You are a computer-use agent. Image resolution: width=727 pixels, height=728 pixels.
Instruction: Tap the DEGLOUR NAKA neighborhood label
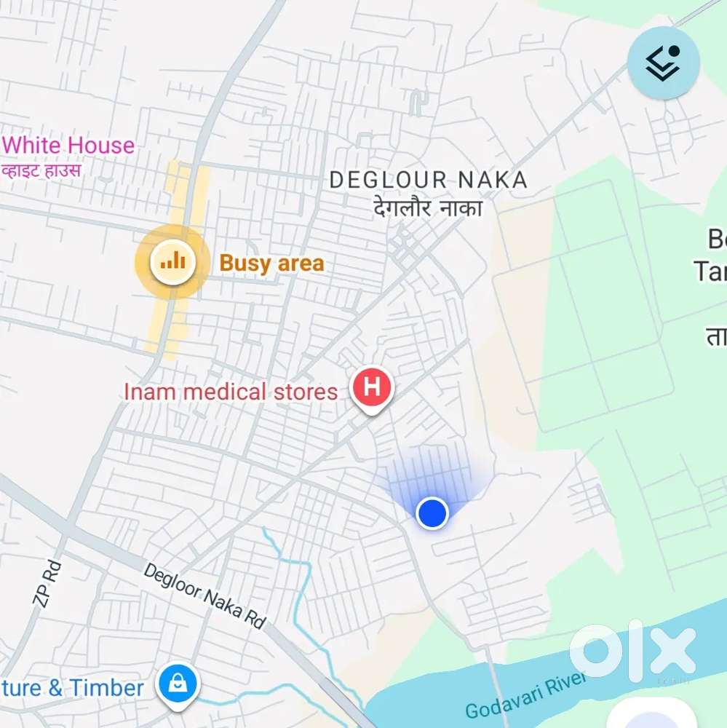pyautogui.click(x=428, y=180)
